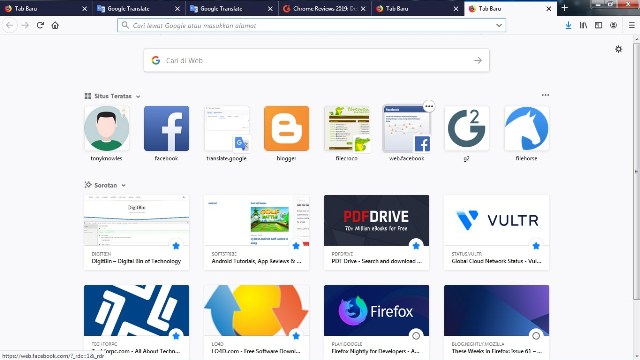Open the hamburger application menu
Viewport: 640px width, 360px height.
coord(631,25)
